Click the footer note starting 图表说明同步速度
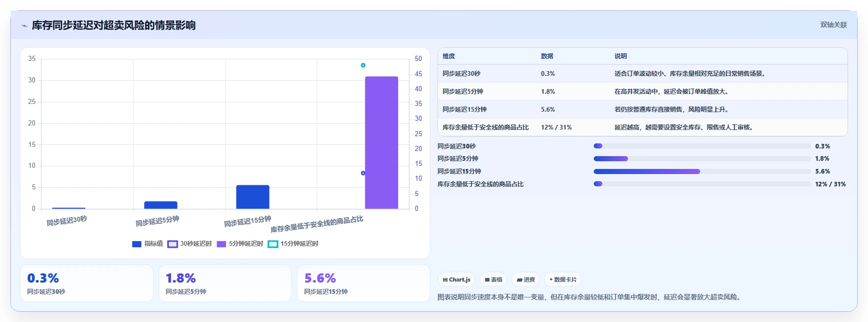868x322 pixels. (x=590, y=297)
